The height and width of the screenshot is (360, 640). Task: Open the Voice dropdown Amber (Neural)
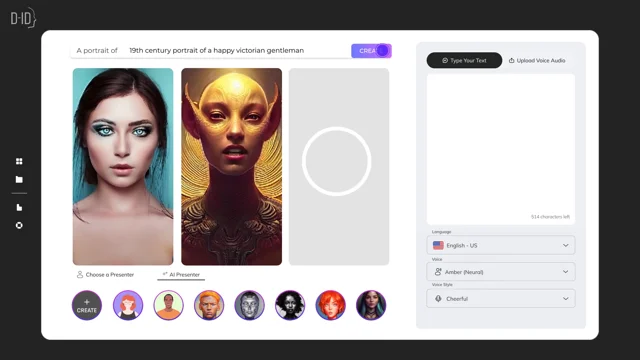[501, 272]
